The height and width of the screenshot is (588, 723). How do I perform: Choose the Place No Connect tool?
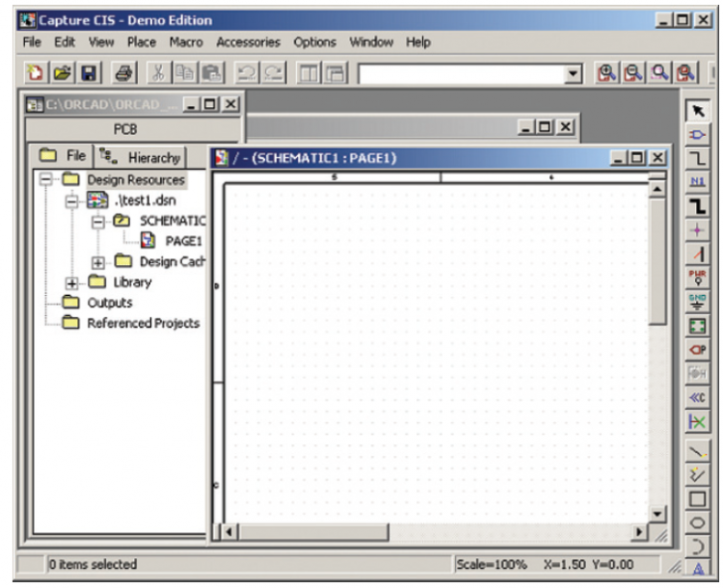click(x=697, y=422)
